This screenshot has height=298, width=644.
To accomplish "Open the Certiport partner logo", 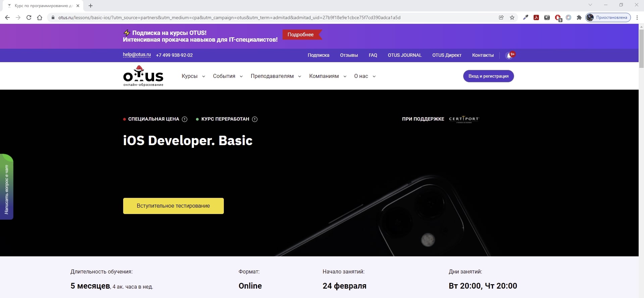I will (x=464, y=119).
